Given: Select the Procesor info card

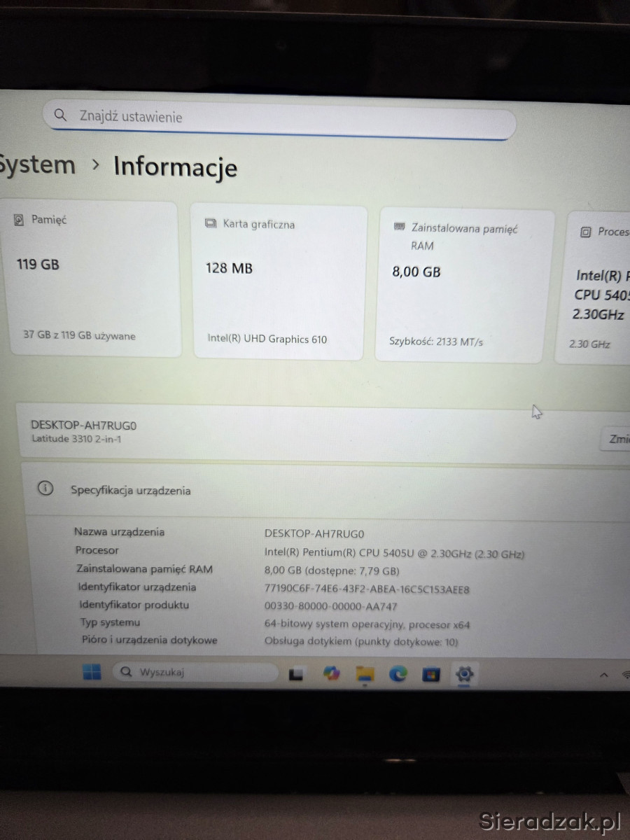Looking at the screenshot, I should click(x=595, y=287).
